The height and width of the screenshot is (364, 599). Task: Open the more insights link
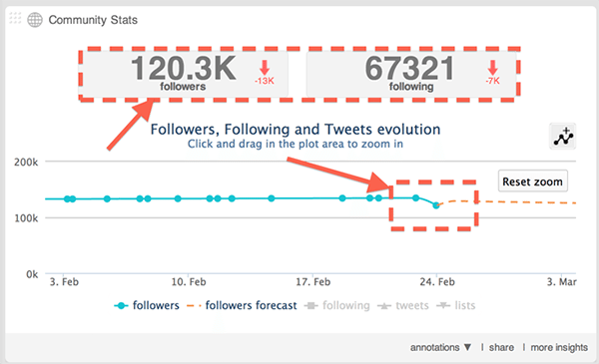tap(559, 347)
